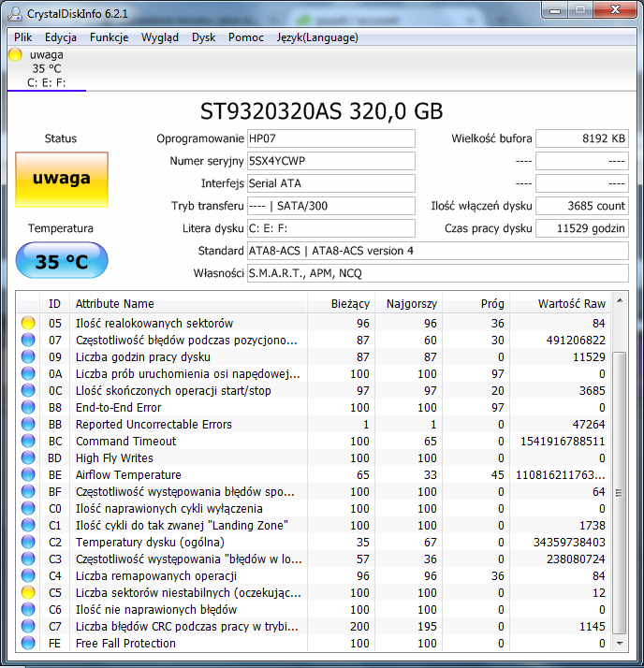Click the Interfejs field Serial ATA
This screenshot has height=668, width=644.
pyautogui.click(x=330, y=183)
